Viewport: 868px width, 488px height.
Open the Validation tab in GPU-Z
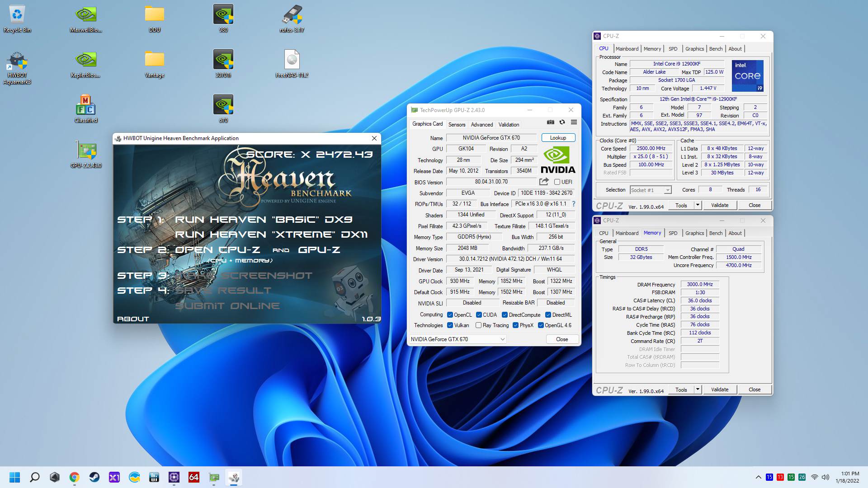pos(509,125)
